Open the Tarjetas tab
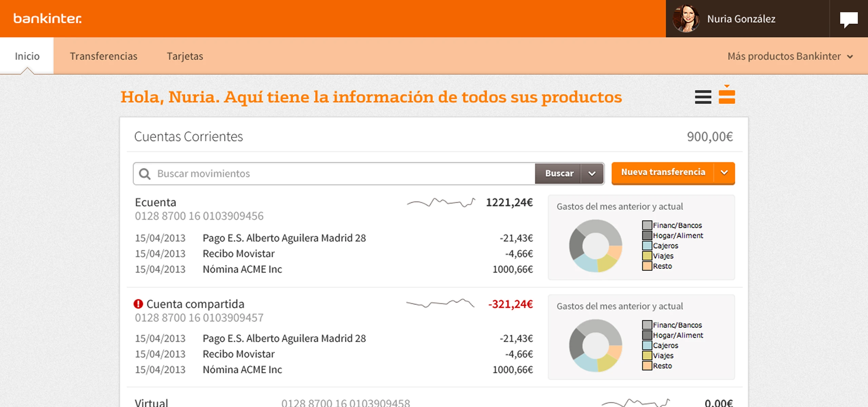The height and width of the screenshot is (407, 868). pyautogui.click(x=185, y=56)
